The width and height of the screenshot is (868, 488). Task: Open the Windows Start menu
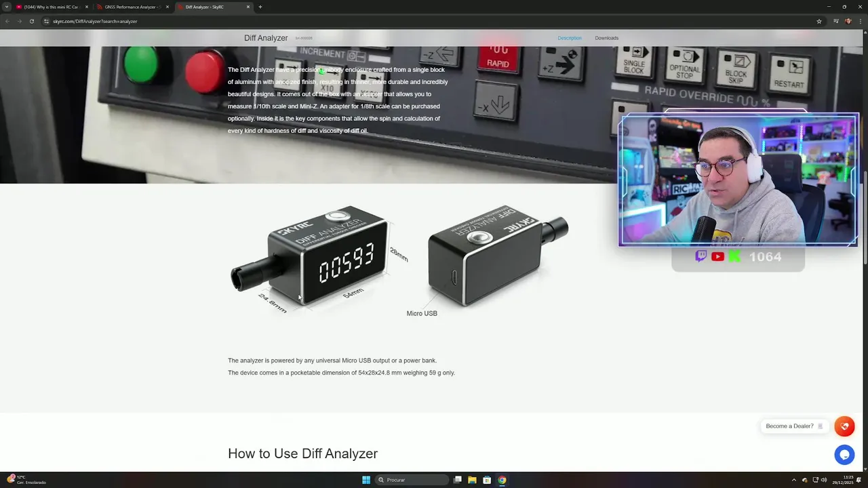[x=366, y=480]
